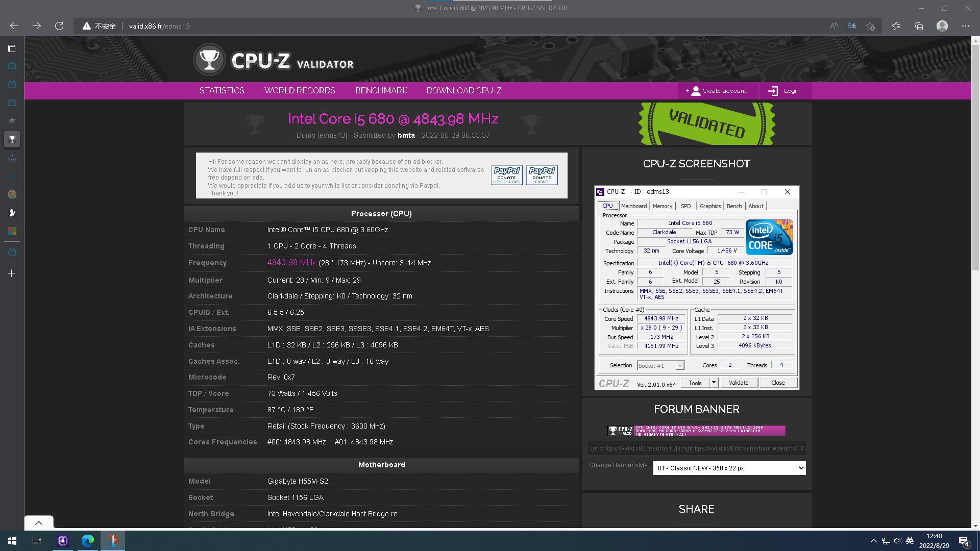This screenshot has height=551, width=980.
Task: Click the CPUID / Ext. value 6.5.5 / 6.25
Action: click(x=286, y=312)
